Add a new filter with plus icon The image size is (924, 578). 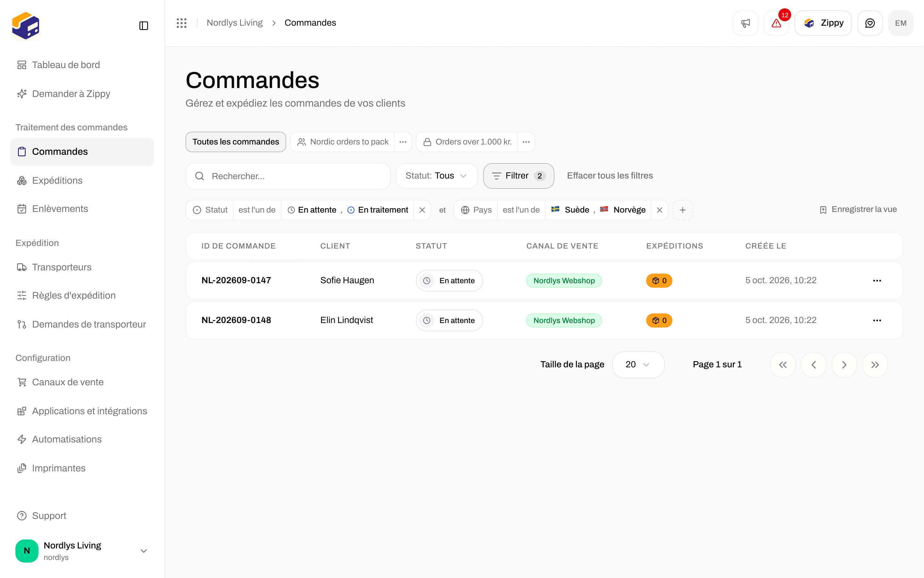[x=683, y=210]
